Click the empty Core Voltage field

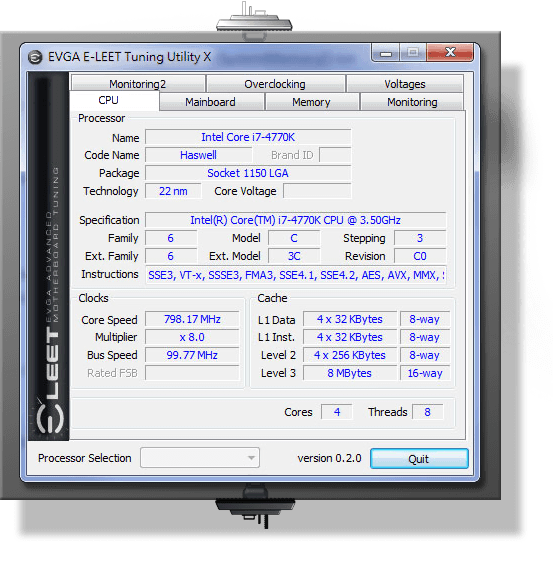pyautogui.click(x=317, y=191)
